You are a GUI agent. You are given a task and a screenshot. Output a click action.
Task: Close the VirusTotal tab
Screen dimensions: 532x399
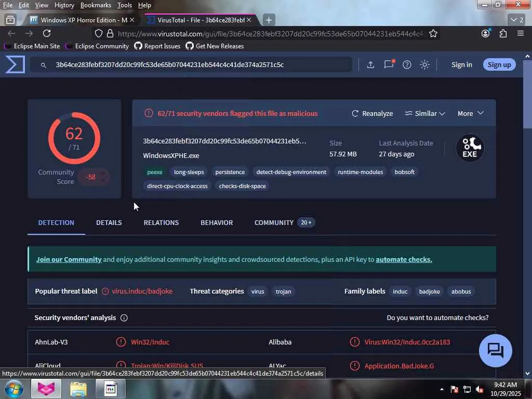tap(249, 20)
